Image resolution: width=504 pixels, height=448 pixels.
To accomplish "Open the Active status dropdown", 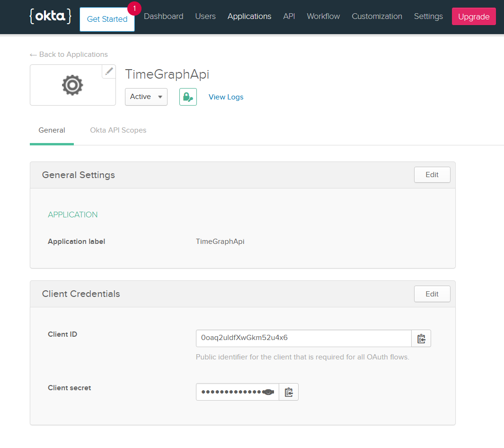I will click(x=146, y=97).
